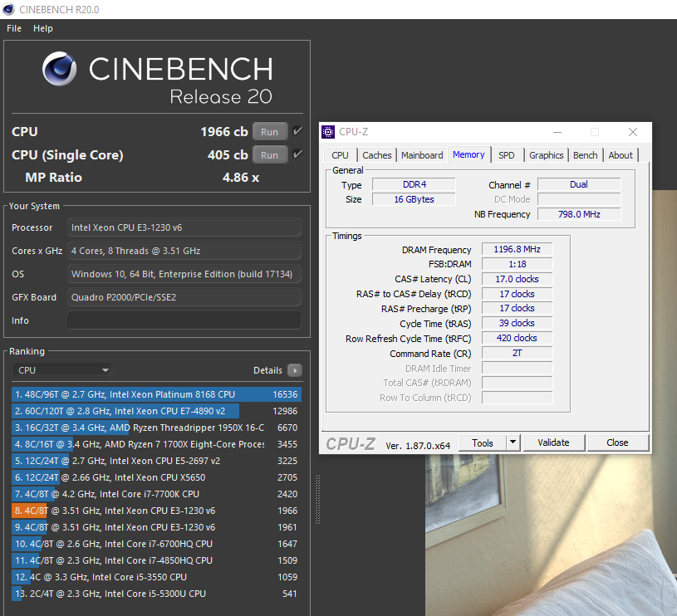Click the CPU score 1966 cb
Viewport: 677px width, 616px height.
tap(224, 131)
